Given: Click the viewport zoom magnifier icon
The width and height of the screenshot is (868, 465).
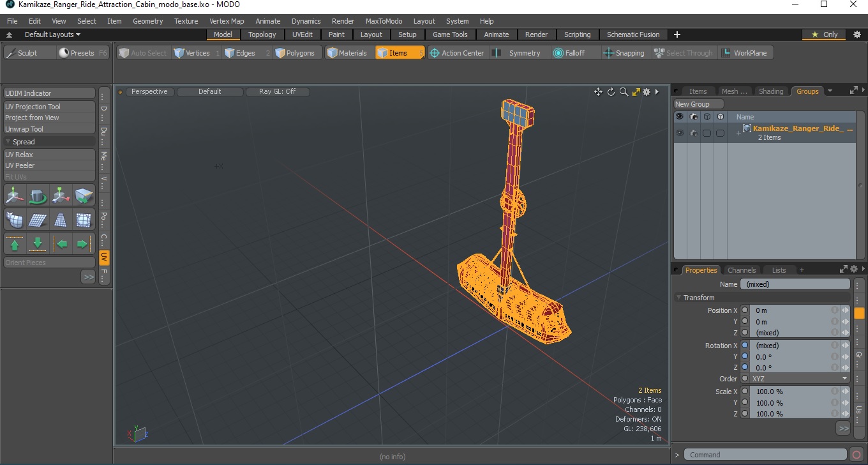Looking at the screenshot, I should click(x=624, y=92).
